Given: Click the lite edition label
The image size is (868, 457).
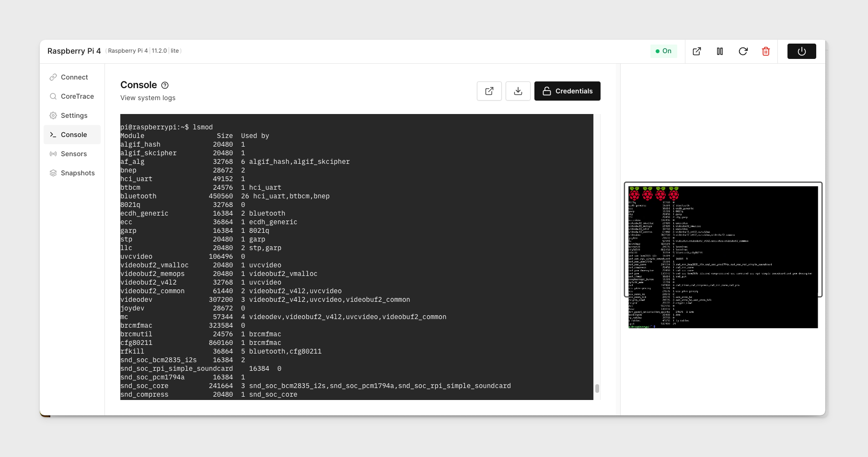Looking at the screenshot, I should click(174, 51).
